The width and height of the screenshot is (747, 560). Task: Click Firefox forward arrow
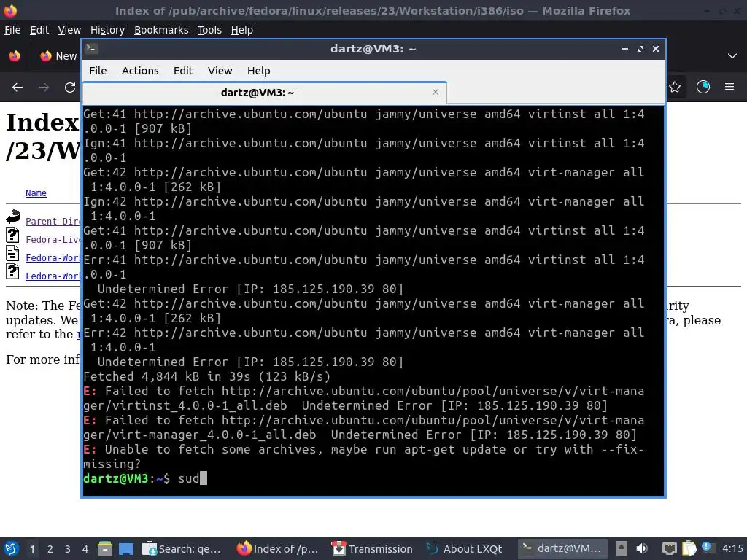pos(44,87)
